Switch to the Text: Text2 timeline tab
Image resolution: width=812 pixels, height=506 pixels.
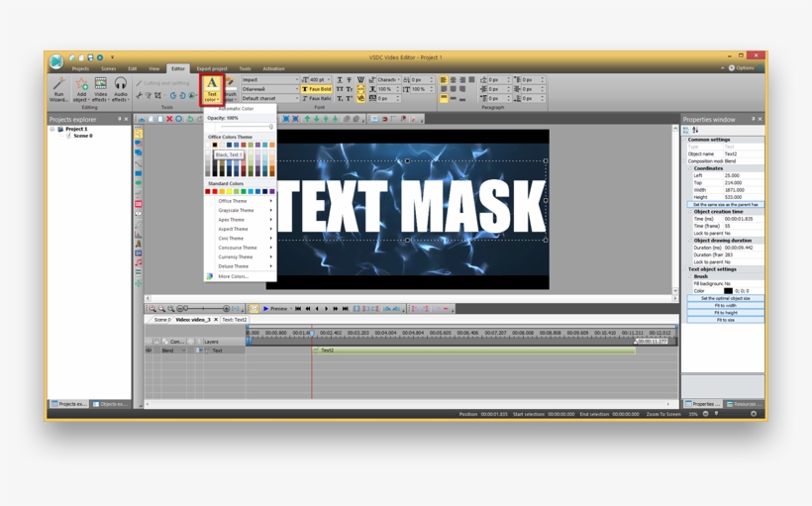point(235,320)
